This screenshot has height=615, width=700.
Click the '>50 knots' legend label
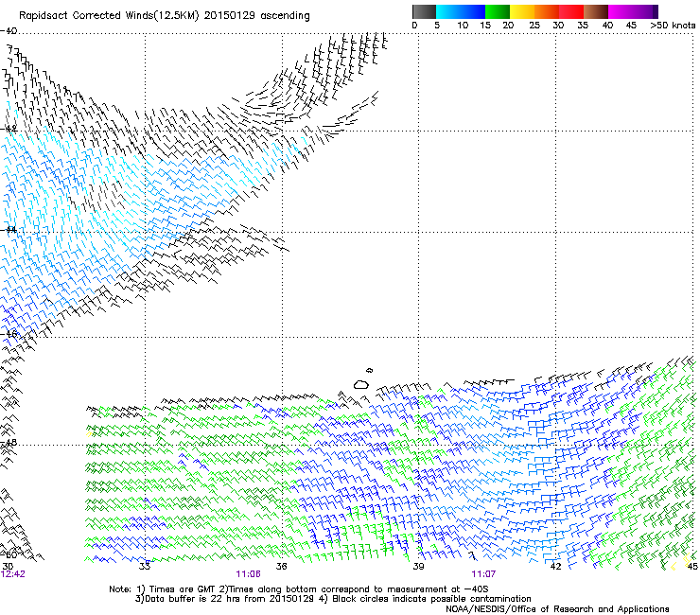(673, 26)
